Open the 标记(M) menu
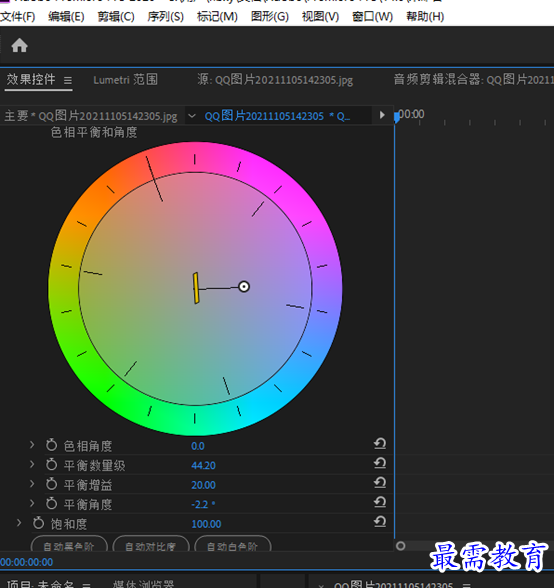Screen dimensions: 554x588 tap(217, 16)
